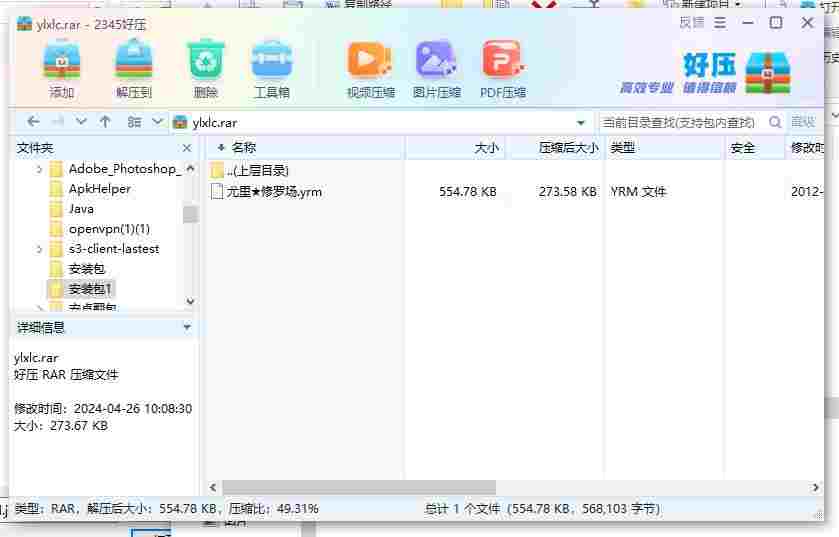Viewport: 839px width, 537px height.
Task: Click the 554.78 KB size cell
Action: click(468, 191)
